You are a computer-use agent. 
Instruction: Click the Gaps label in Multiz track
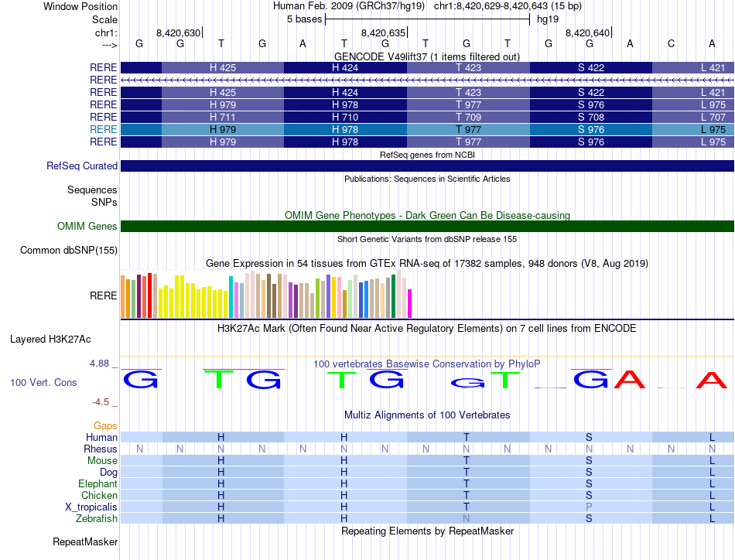pos(105,425)
